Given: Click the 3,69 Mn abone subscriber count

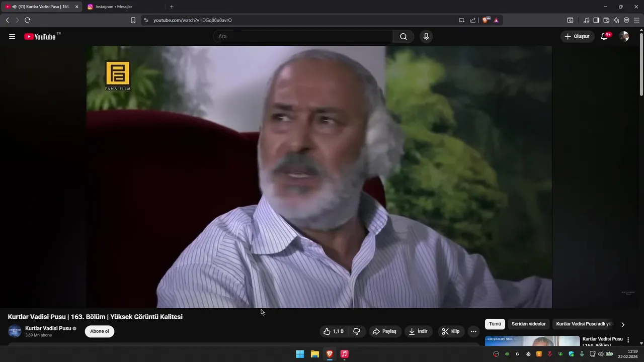Looking at the screenshot, I should (x=39, y=335).
